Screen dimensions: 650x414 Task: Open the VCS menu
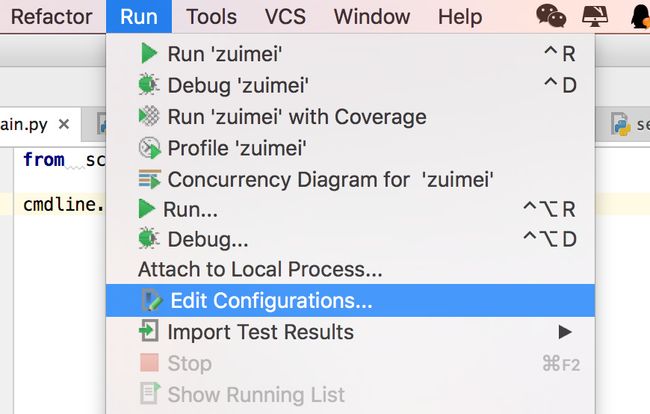point(285,17)
